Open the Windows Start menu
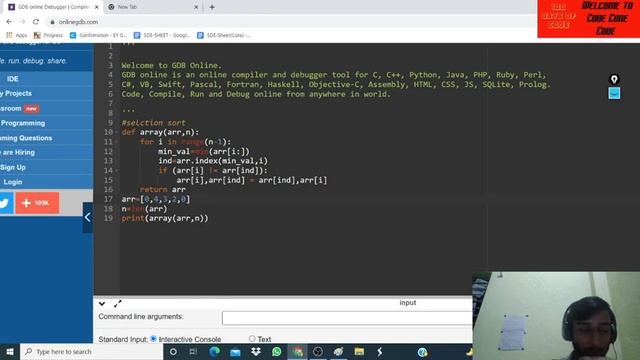The height and width of the screenshot is (360, 640). click(10, 351)
